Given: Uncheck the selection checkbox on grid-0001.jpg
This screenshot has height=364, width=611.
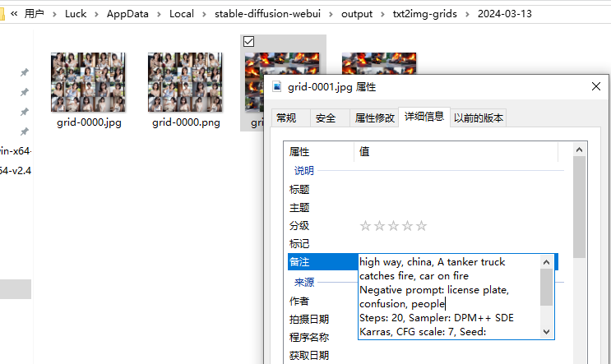Looking at the screenshot, I should click(x=249, y=41).
